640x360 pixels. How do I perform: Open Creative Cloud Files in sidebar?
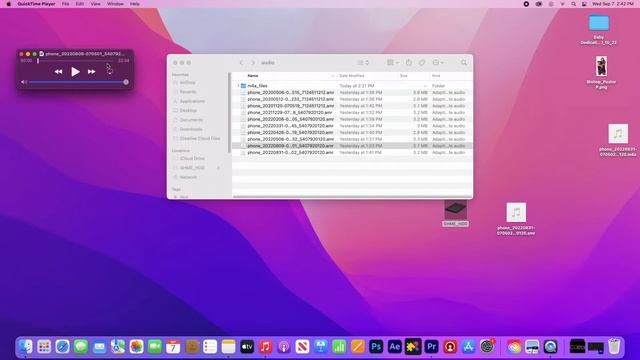(x=200, y=139)
